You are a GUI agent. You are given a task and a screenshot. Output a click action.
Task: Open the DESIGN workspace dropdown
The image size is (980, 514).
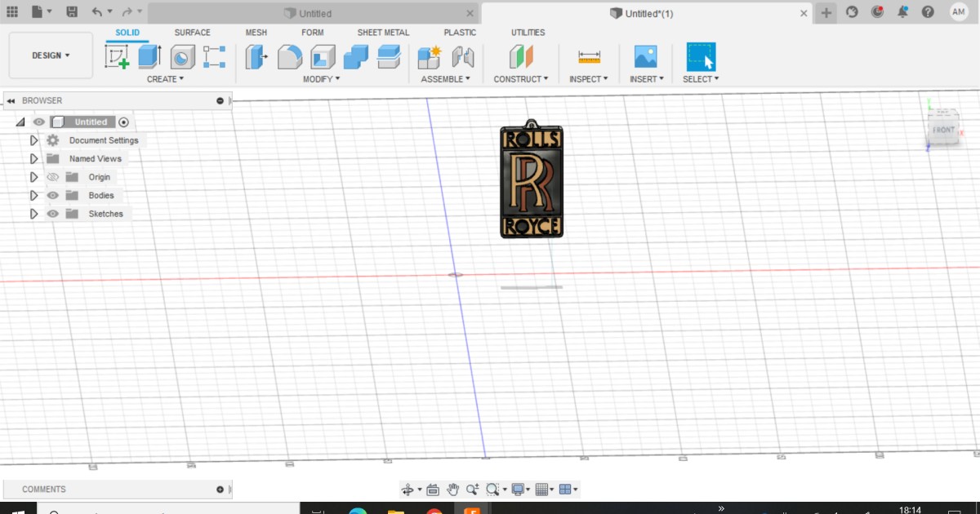51,55
